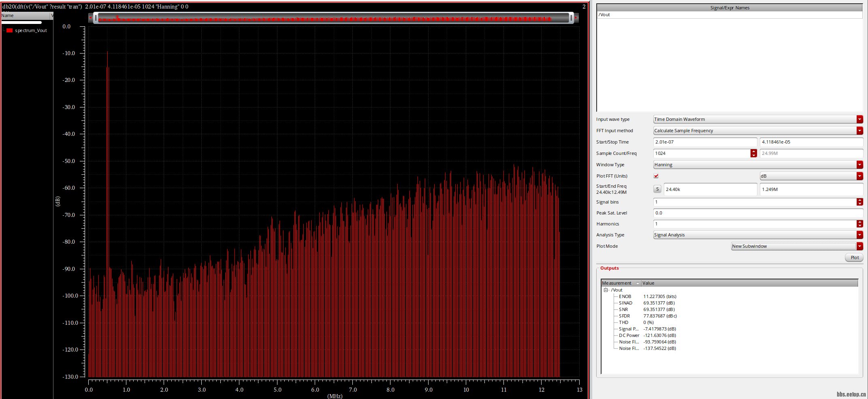868x399 pixels.
Task: Click the SFDR value 77.837687 (dBc)
Action: [660, 316]
